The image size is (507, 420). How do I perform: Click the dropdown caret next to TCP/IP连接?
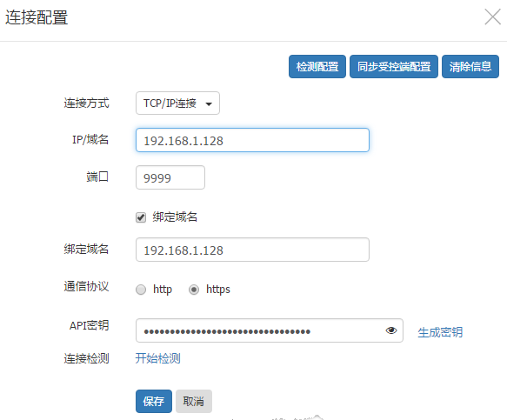[209, 103]
